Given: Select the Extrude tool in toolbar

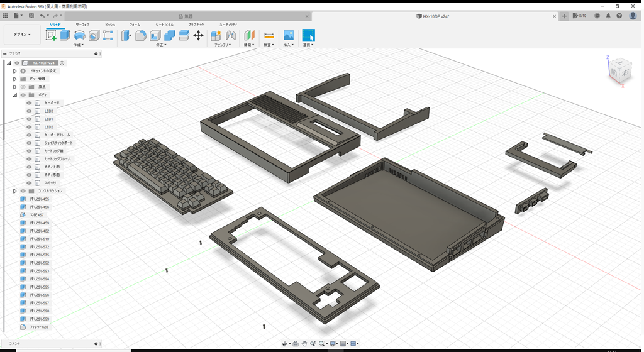Looking at the screenshot, I should click(65, 35).
